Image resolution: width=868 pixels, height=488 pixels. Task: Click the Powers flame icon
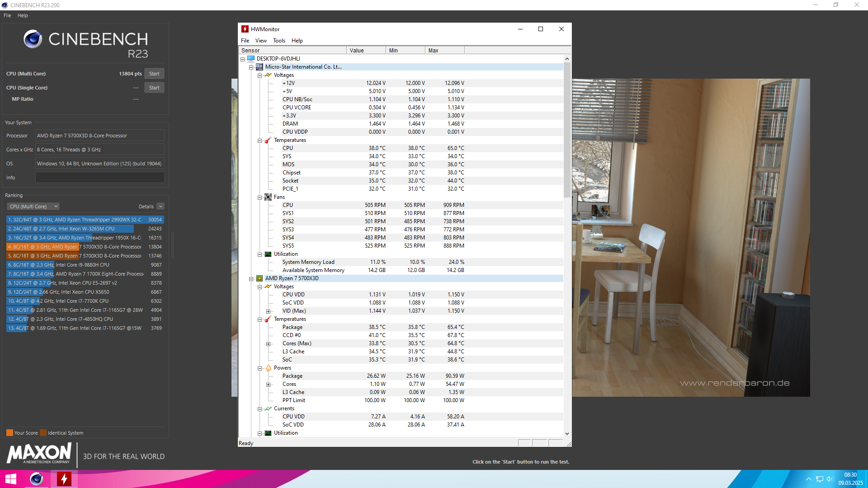point(268,368)
